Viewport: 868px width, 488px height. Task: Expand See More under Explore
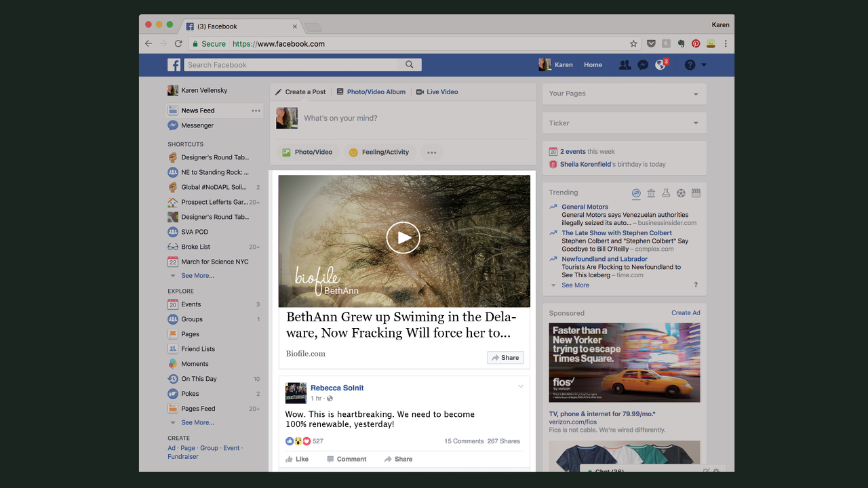click(197, 423)
